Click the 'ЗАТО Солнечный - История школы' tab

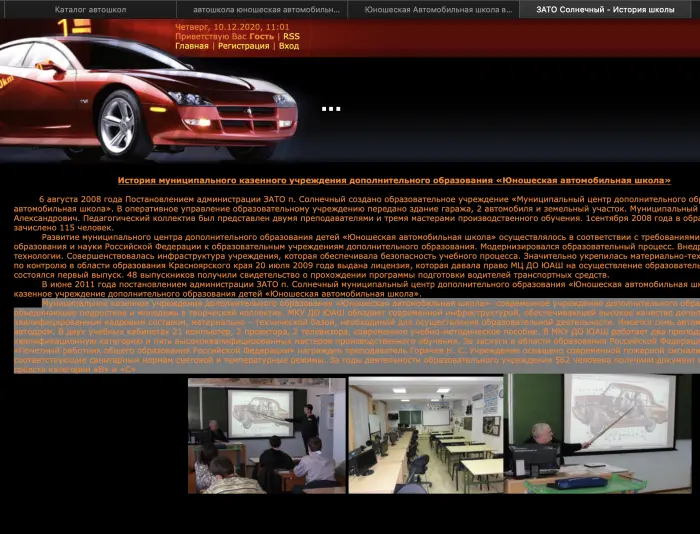607,9
